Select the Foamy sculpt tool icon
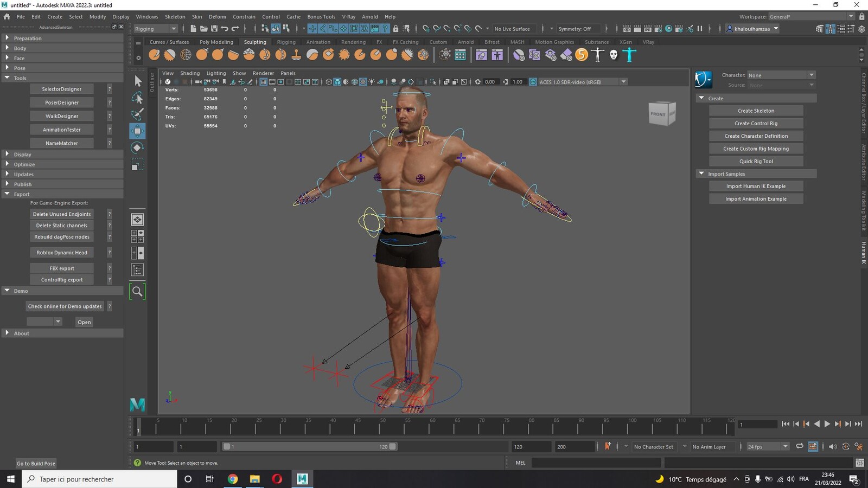The image size is (868, 488). click(x=249, y=55)
